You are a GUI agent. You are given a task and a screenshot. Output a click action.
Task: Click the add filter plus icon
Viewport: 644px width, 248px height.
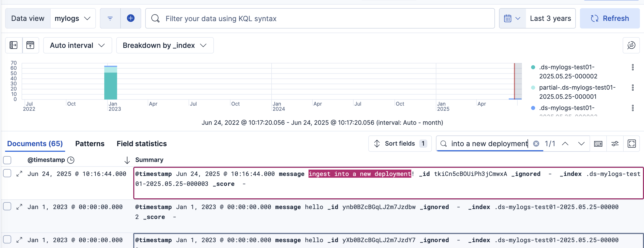pyautogui.click(x=131, y=18)
